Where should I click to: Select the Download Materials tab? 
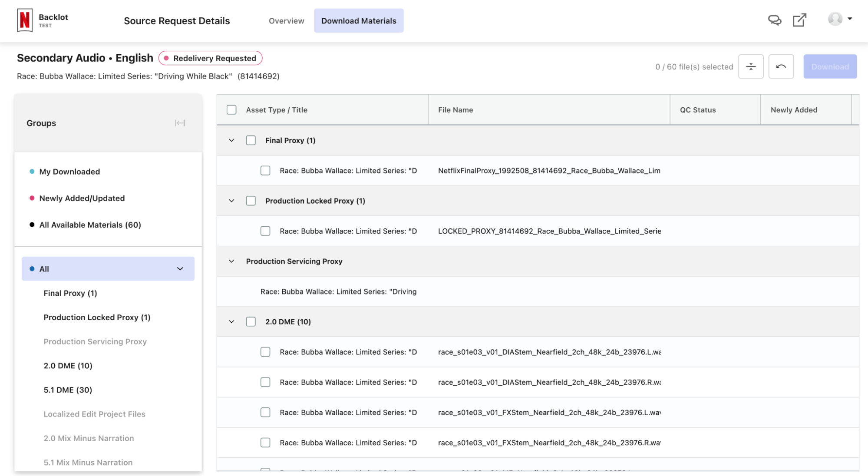pos(359,21)
